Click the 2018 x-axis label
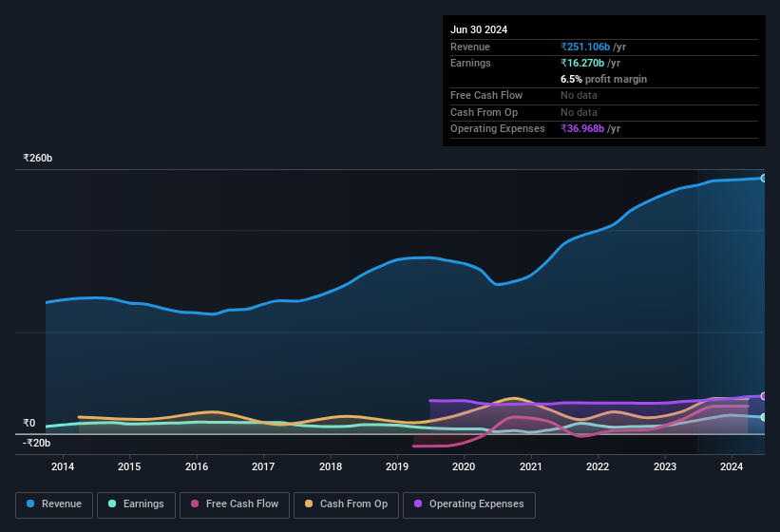Image resolution: width=780 pixels, height=532 pixels. point(331,466)
